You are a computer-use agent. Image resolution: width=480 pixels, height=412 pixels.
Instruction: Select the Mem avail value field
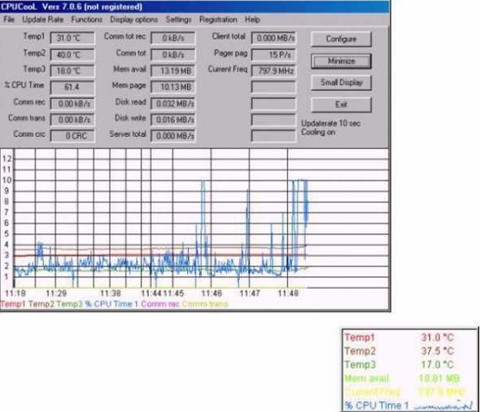pyautogui.click(x=173, y=71)
